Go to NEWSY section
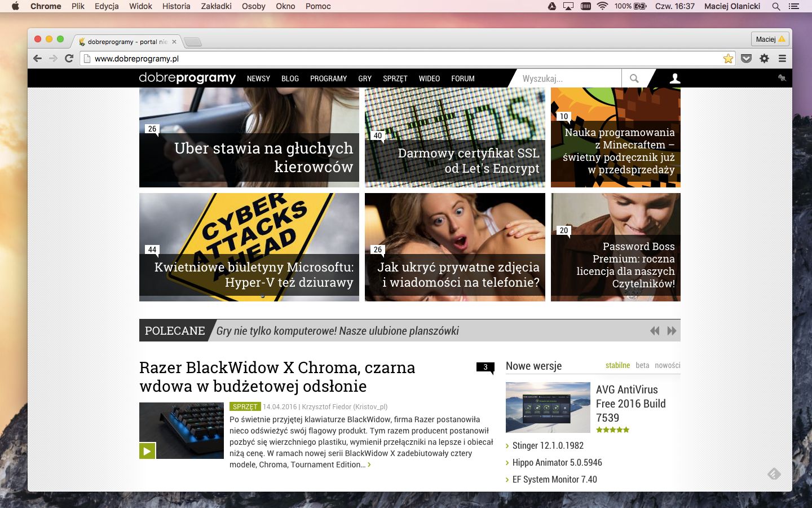Image resolution: width=812 pixels, height=508 pixels. coord(258,78)
